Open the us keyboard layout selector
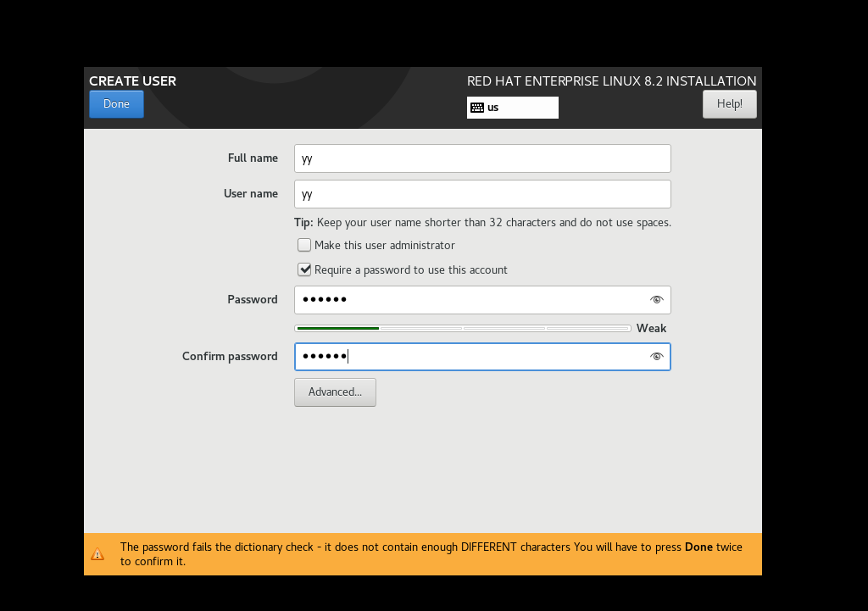Viewport: 868px width, 611px height. (x=513, y=108)
